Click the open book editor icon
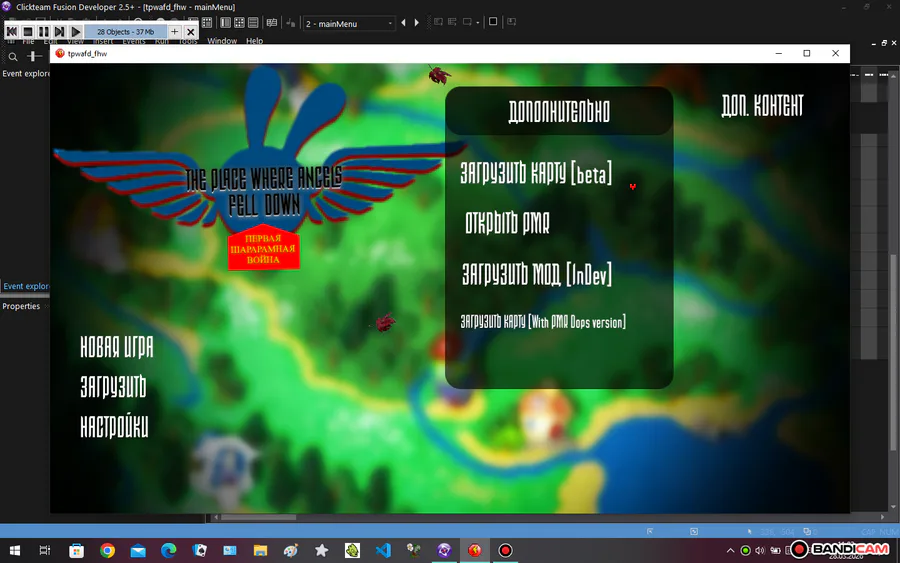The height and width of the screenshot is (563, 900). pos(271,22)
